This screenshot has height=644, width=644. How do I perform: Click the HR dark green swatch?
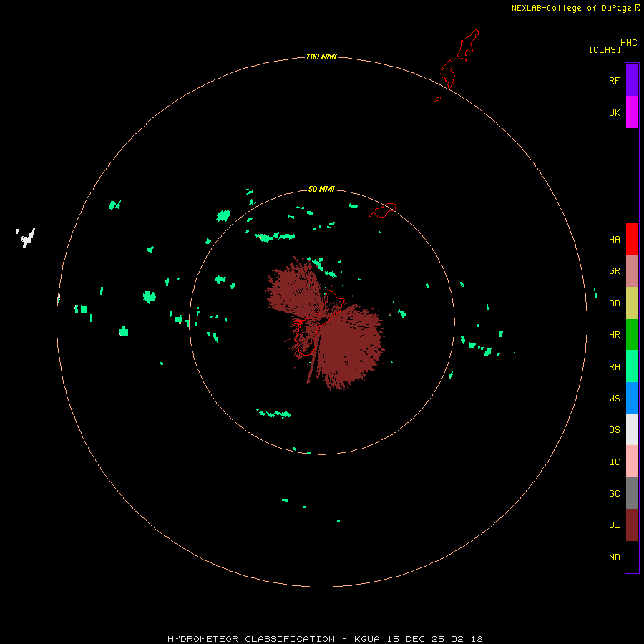[x=632, y=335]
